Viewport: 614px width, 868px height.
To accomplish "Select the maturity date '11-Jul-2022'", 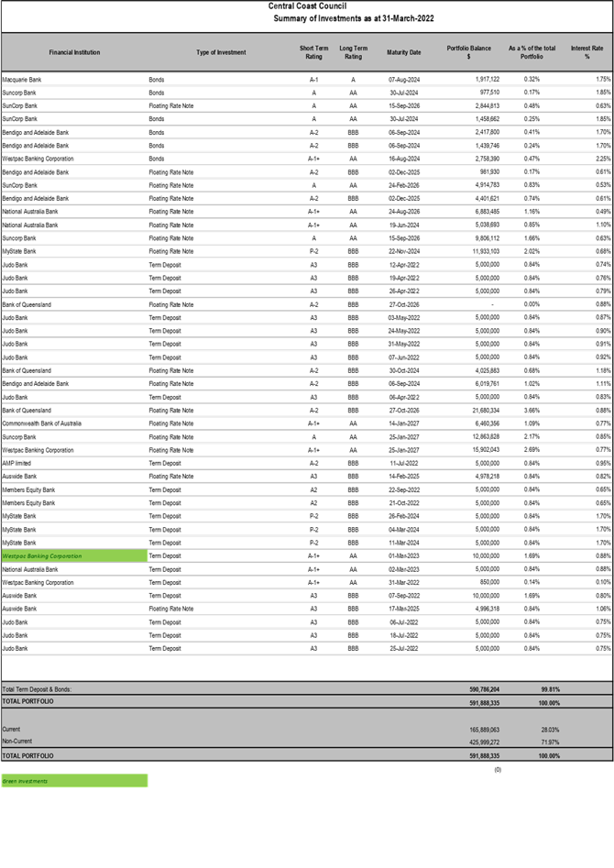I will point(404,464).
